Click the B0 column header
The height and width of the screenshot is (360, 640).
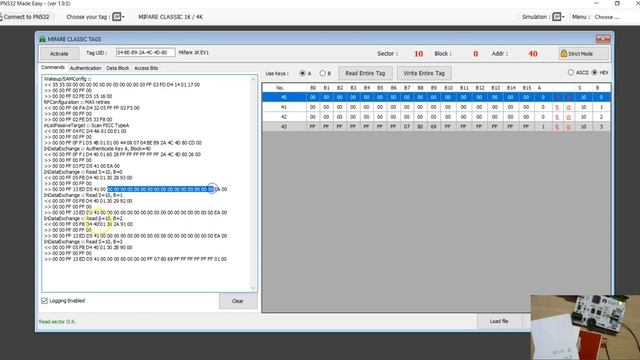click(313, 88)
